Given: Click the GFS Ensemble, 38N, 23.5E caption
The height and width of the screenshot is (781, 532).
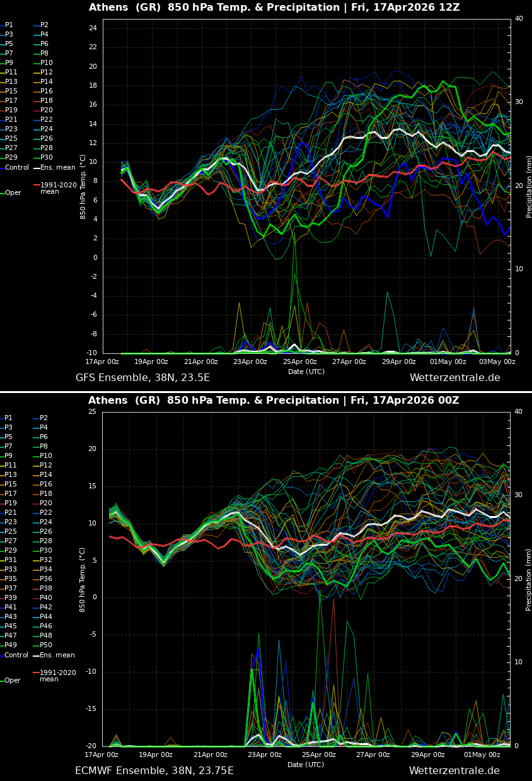Looking at the screenshot, I should pos(142,378).
